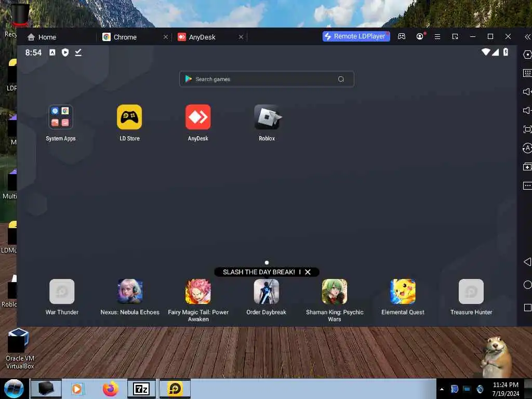Screen dimensions: 532x399
Task: Open more sidebar tools ellipsis
Action: pyautogui.click(x=527, y=185)
